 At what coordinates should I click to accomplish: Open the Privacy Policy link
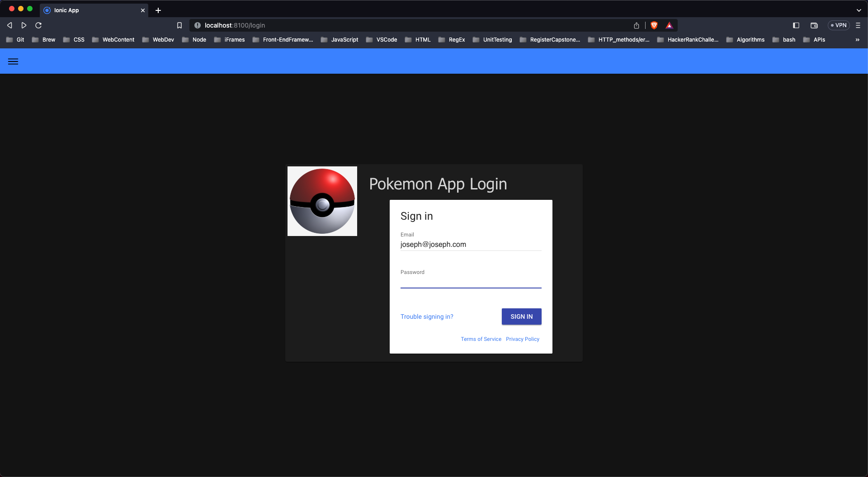pos(523,339)
